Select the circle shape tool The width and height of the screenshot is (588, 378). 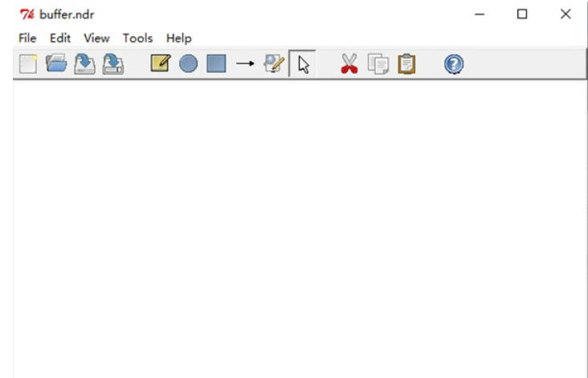(x=188, y=64)
